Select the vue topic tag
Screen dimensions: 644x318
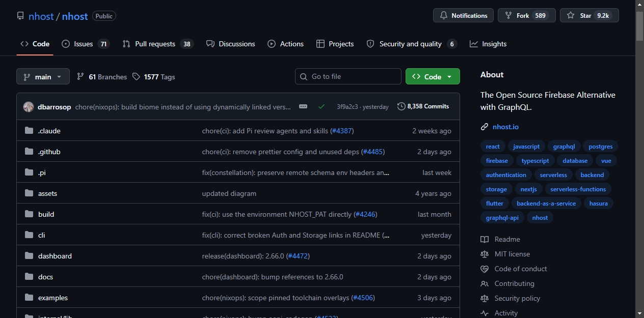(x=606, y=161)
